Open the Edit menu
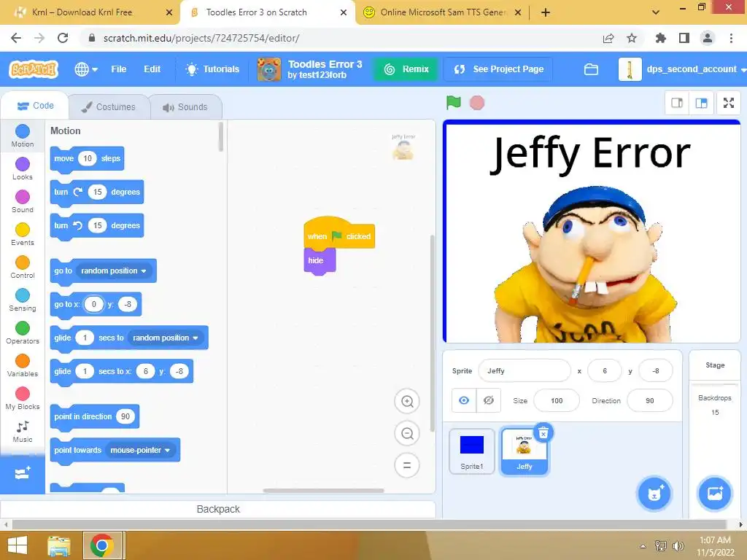This screenshot has width=747, height=560. [152, 69]
